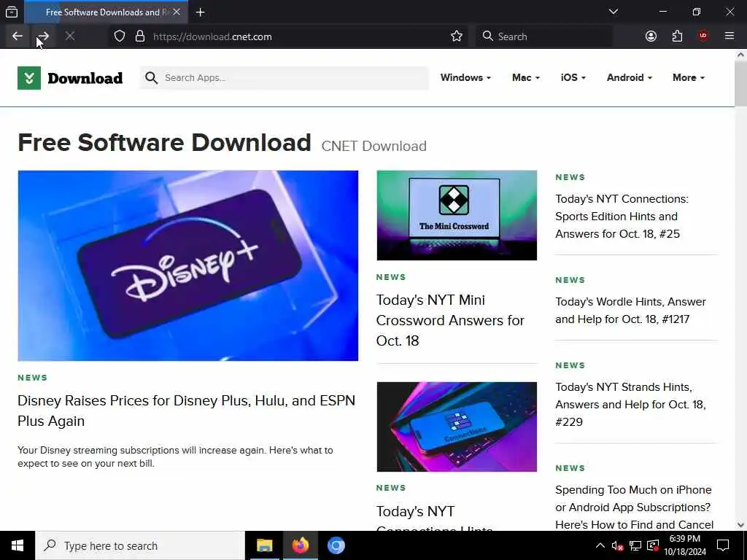The height and width of the screenshot is (560, 747).
Task: Open NYT Connections Sports Edition Hints link
Action: pyautogui.click(x=622, y=216)
